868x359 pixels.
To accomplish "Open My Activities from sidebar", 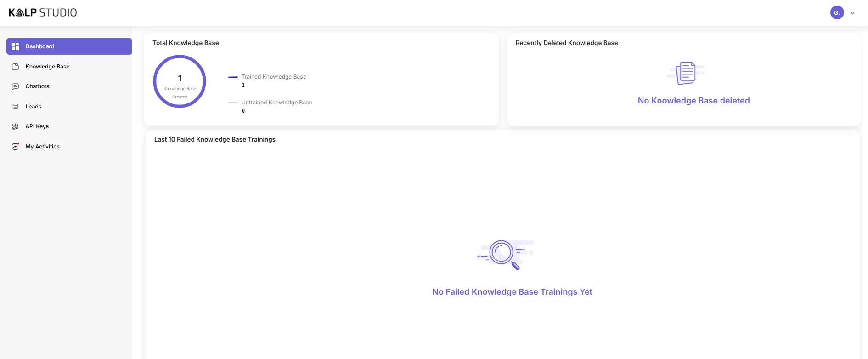I will point(43,147).
